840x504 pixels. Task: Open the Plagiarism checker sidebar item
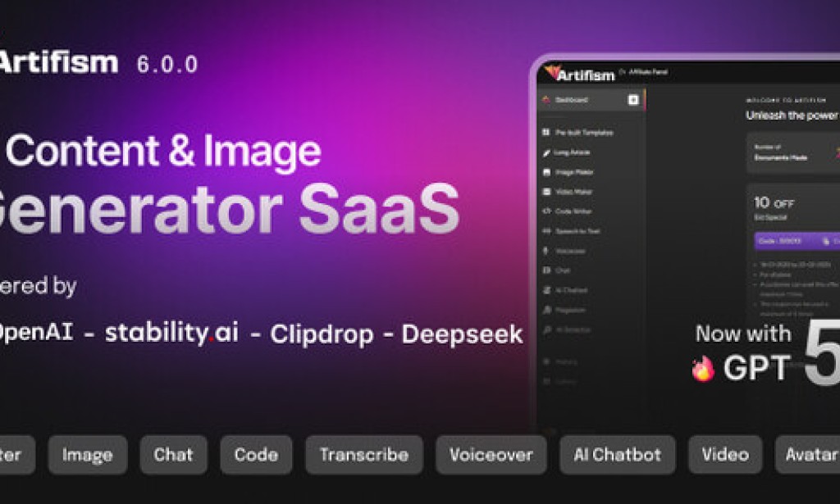coord(564,311)
